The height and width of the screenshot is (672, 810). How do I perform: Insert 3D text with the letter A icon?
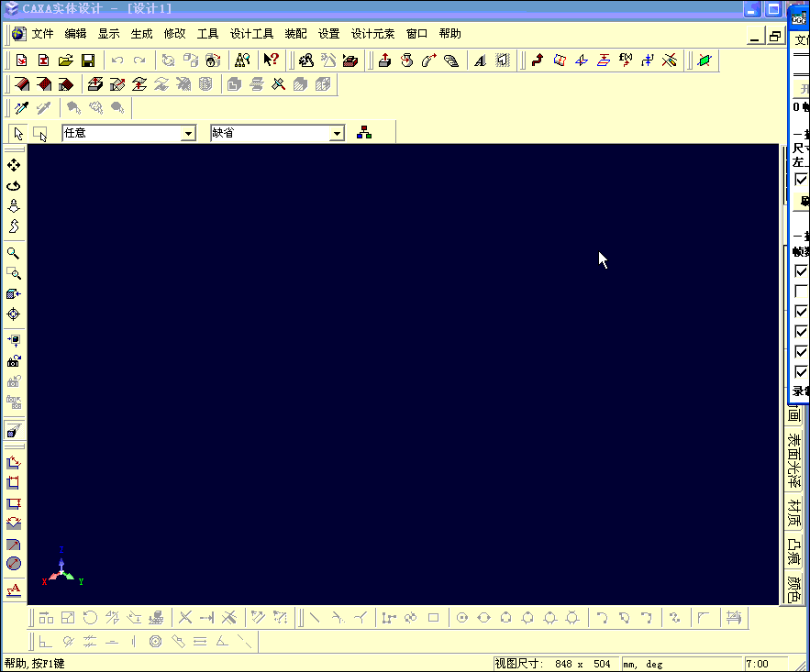pyautogui.click(x=481, y=61)
